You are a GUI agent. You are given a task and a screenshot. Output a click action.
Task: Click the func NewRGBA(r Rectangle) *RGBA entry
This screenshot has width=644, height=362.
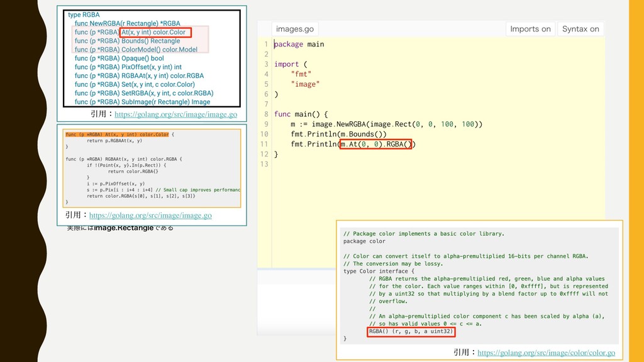coord(127,23)
